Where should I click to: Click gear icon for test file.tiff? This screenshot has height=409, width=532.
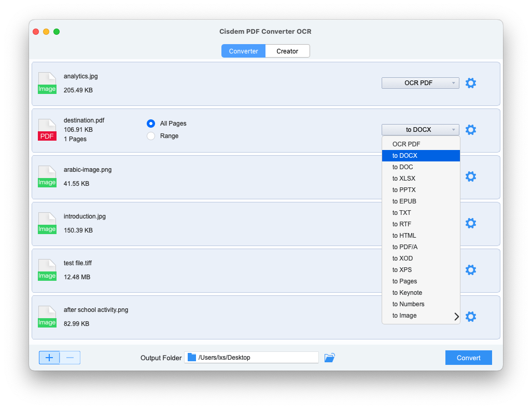pyautogui.click(x=470, y=270)
